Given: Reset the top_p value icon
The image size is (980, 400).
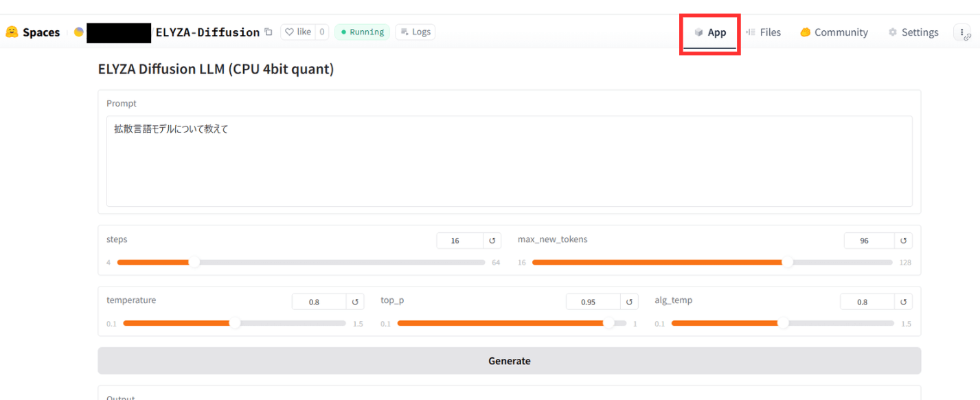Looking at the screenshot, I should (628, 302).
